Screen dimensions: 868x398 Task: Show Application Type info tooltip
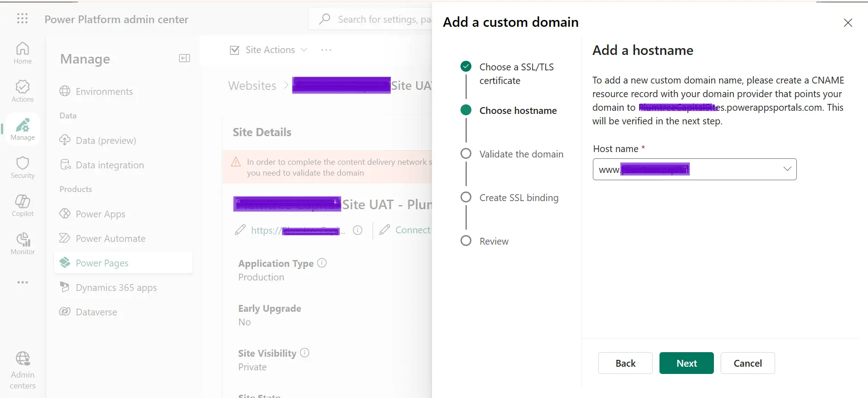(x=322, y=263)
